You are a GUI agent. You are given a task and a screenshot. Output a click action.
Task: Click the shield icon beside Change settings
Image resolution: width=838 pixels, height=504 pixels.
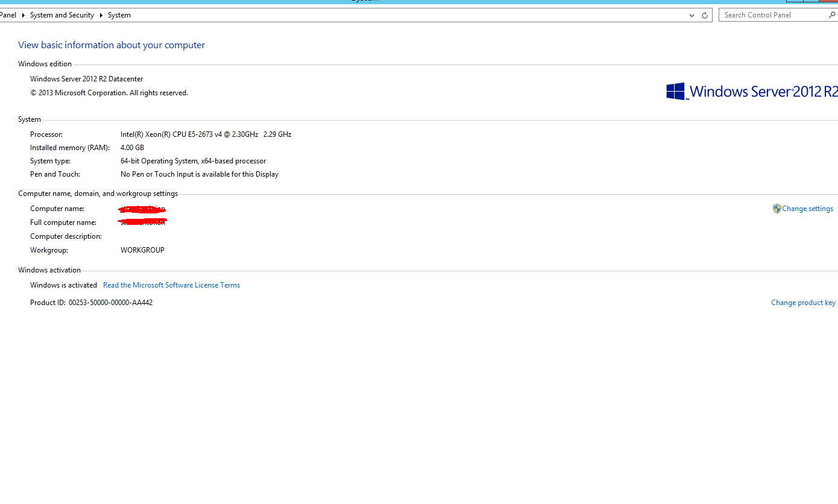point(777,209)
